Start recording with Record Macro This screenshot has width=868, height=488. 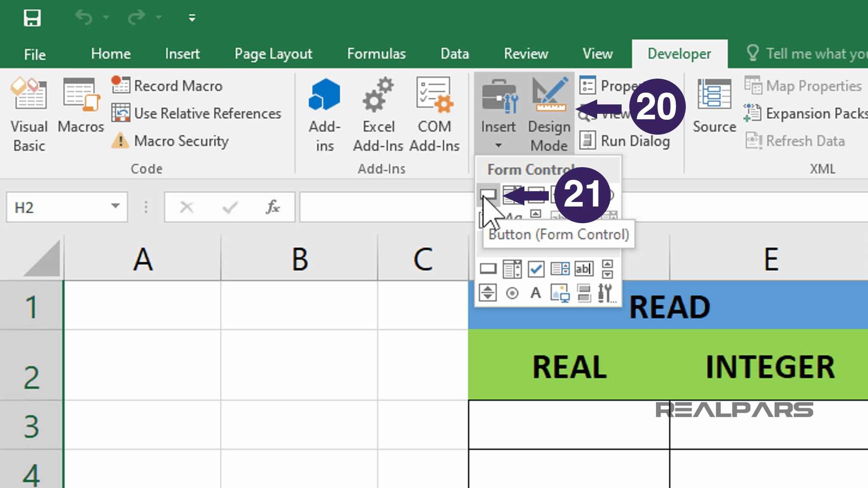167,85
